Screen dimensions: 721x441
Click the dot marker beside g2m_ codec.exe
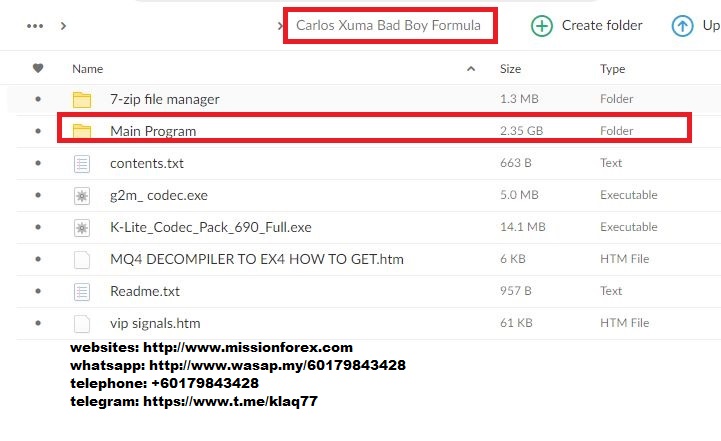(x=38, y=195)
